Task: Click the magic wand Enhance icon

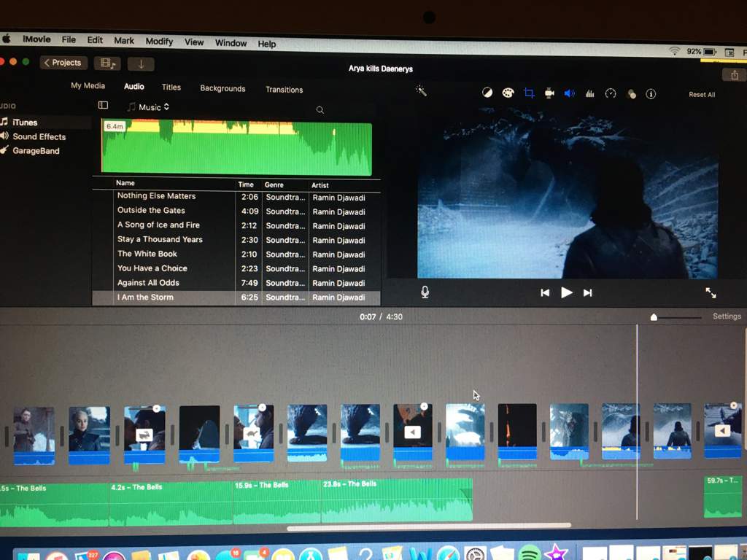Action: point(421,90)
